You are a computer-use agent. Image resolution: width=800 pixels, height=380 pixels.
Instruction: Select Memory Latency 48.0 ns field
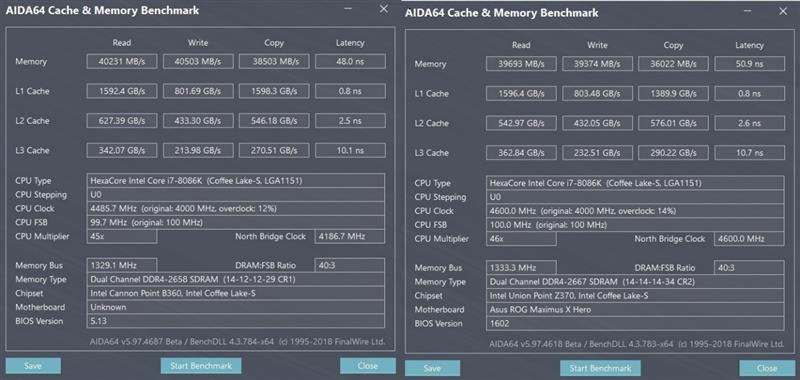point(350,62)
